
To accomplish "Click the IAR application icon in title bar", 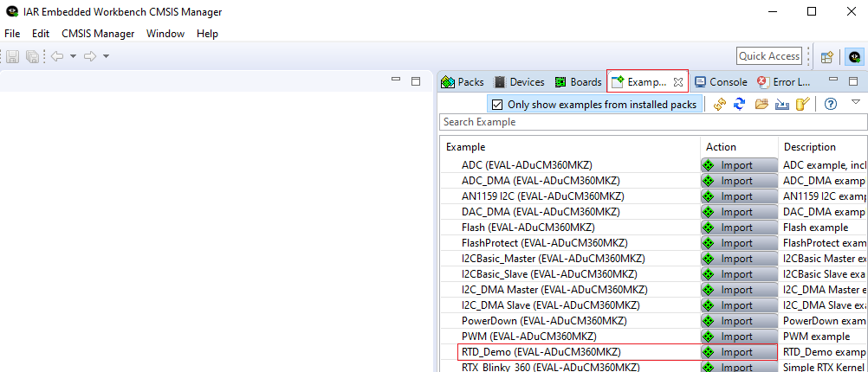I will point(11,11).
